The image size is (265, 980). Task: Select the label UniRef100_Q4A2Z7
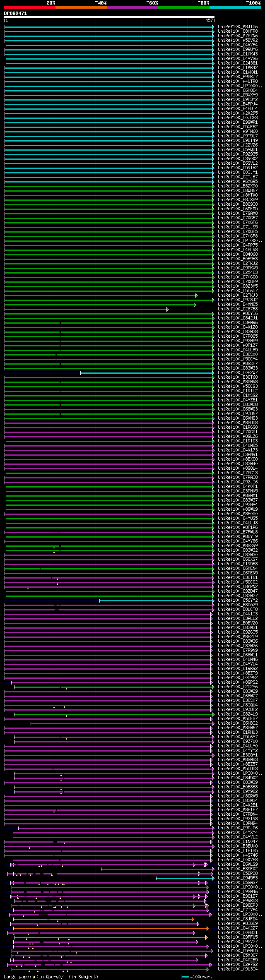238,928
